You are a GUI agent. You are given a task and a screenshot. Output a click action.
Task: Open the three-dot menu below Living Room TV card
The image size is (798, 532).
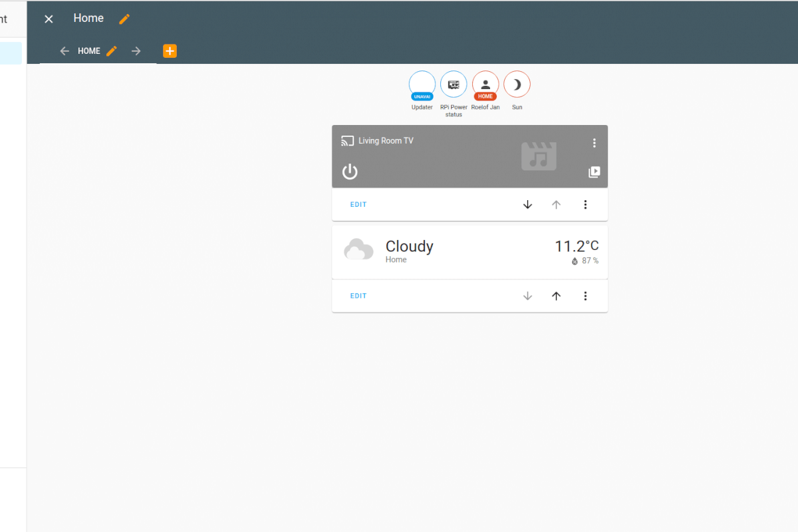tap(585, 204)
